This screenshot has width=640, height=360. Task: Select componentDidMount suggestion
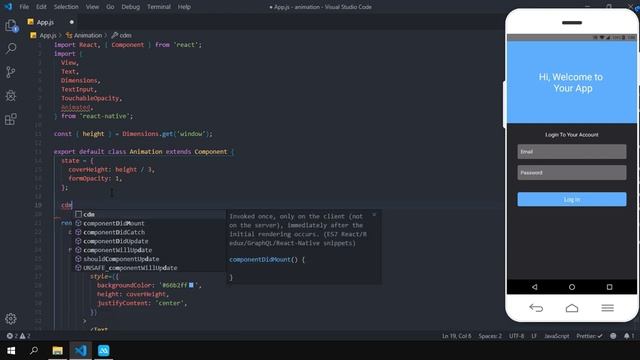click(x=149, y=223)
